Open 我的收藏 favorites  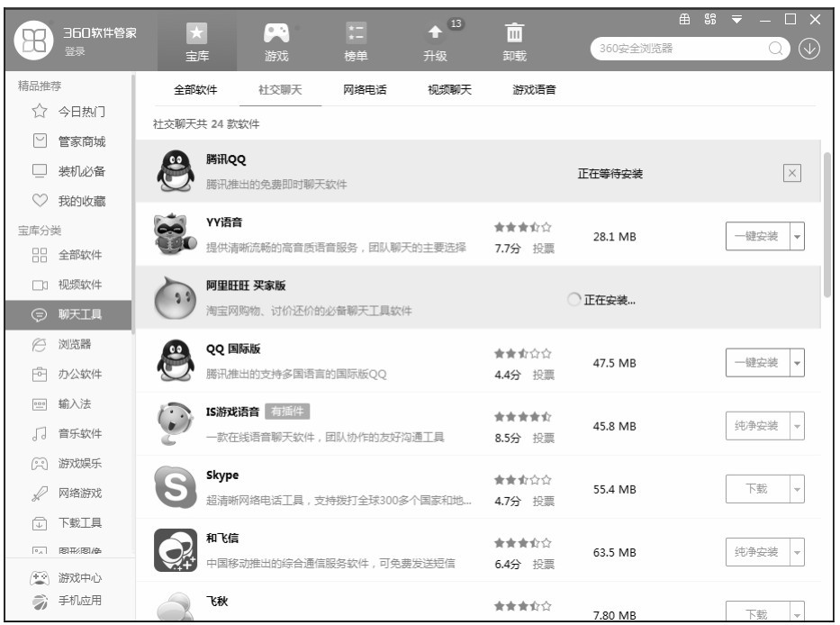click(68, 201)
